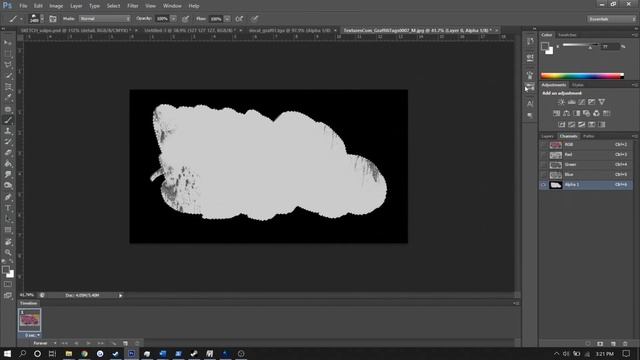Select timeline frame 1 thumbnail
Viewport: 640px width, 360px height.
(x=29, y=320)
